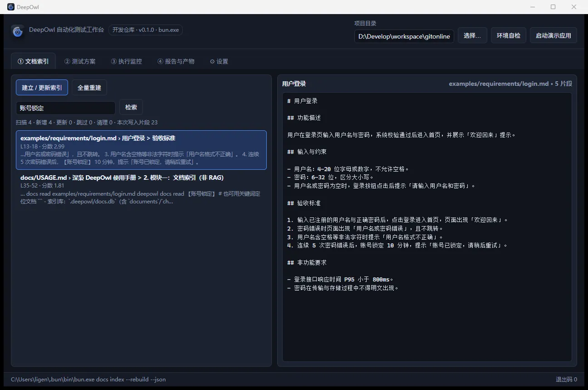Select the 文档索引 tab
Image resolution: width=588 pixels, height=390 pixels.
[33, 61]
